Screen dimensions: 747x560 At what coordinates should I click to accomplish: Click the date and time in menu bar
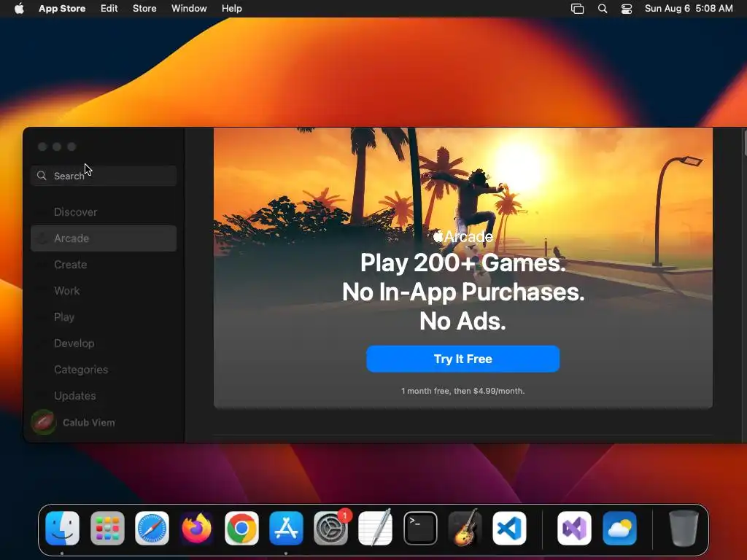point(689,9)
